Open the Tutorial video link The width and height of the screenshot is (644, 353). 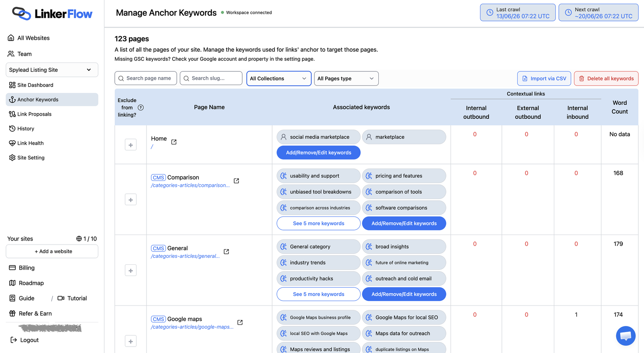(72, 298)
